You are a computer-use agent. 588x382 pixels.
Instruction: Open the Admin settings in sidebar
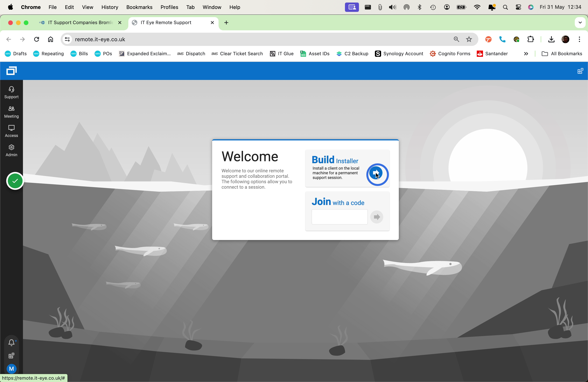point(11,150)
